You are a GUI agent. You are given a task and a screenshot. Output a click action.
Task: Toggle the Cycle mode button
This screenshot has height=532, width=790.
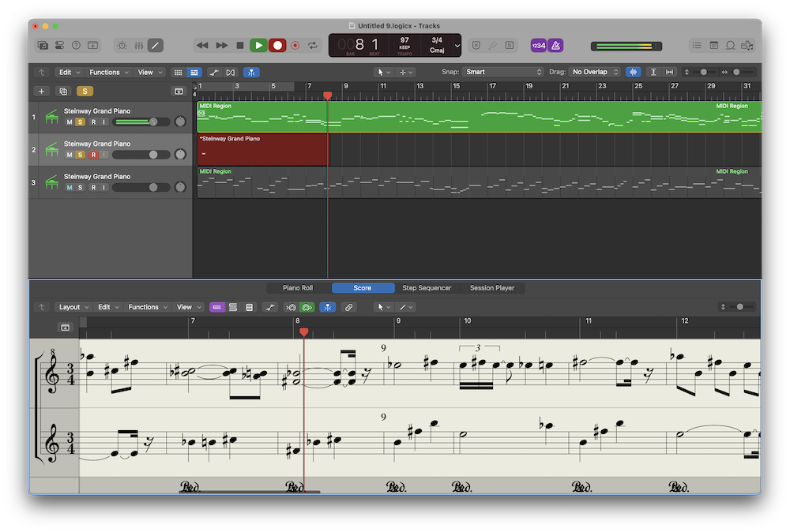pos(314,46)
